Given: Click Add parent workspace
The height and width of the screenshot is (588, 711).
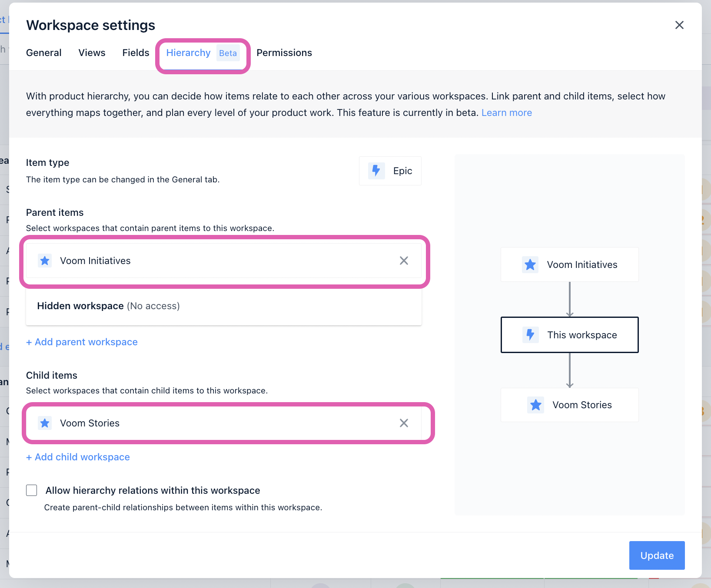Looking at the screenshot, I should [82, 342].
